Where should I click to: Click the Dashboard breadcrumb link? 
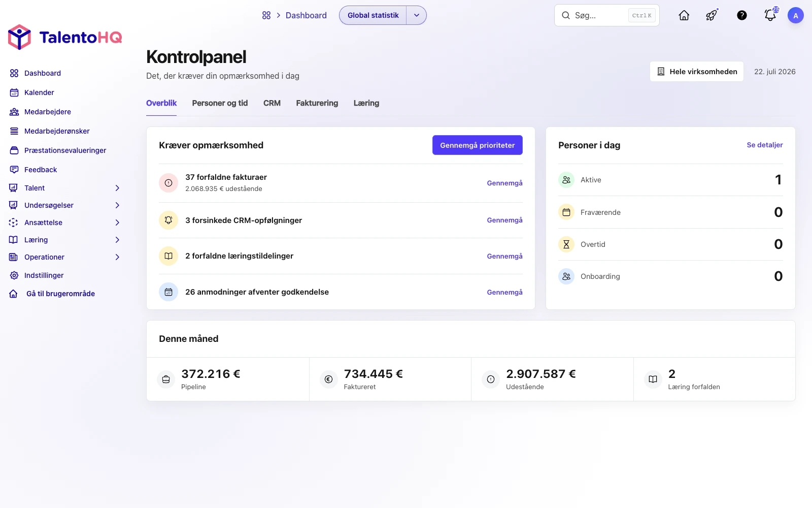pos(306,15)
